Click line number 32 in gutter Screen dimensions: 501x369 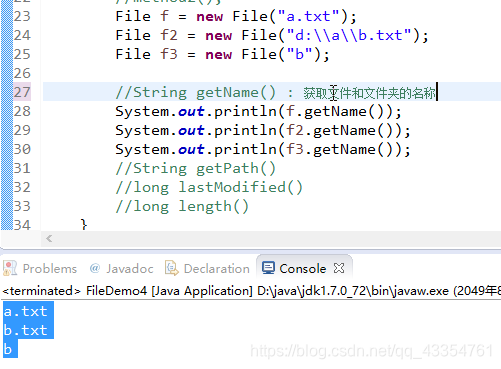tap(22, 187)
